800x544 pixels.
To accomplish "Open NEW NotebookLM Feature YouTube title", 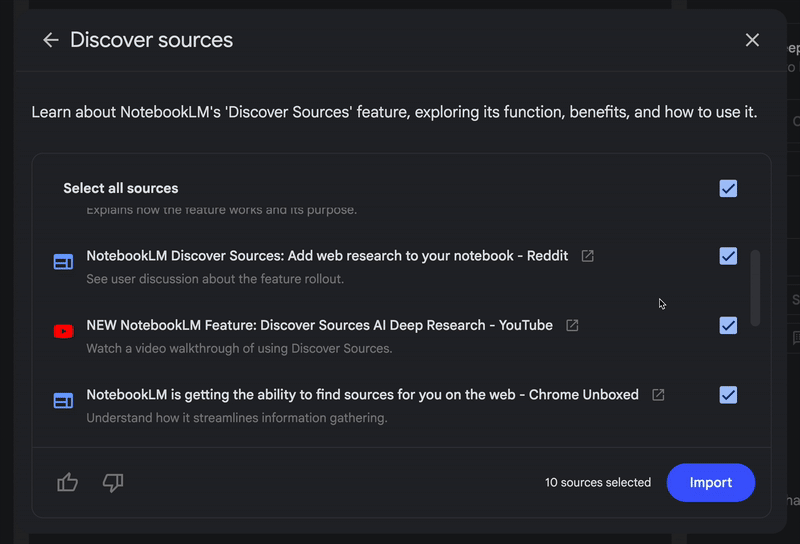I will (x=319, y=325).
